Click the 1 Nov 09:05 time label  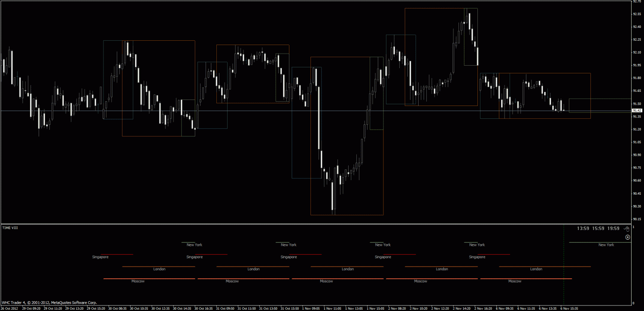(311, 308)
